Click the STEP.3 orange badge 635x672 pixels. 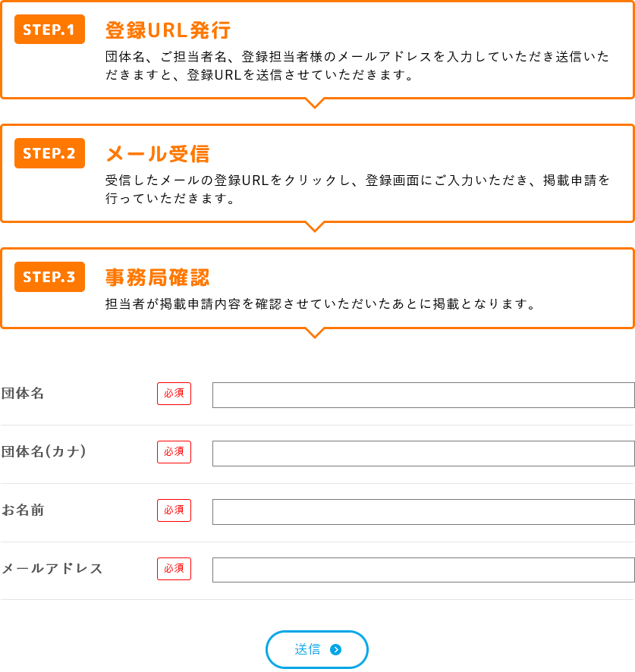(x=50, y=277)
